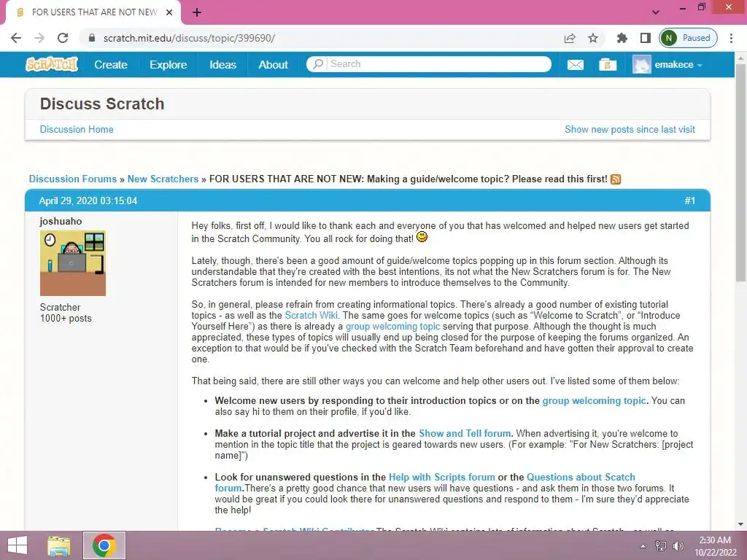Screen dimensions: 747x560
Task: Open the About menu item
Action: coord(273,65)
